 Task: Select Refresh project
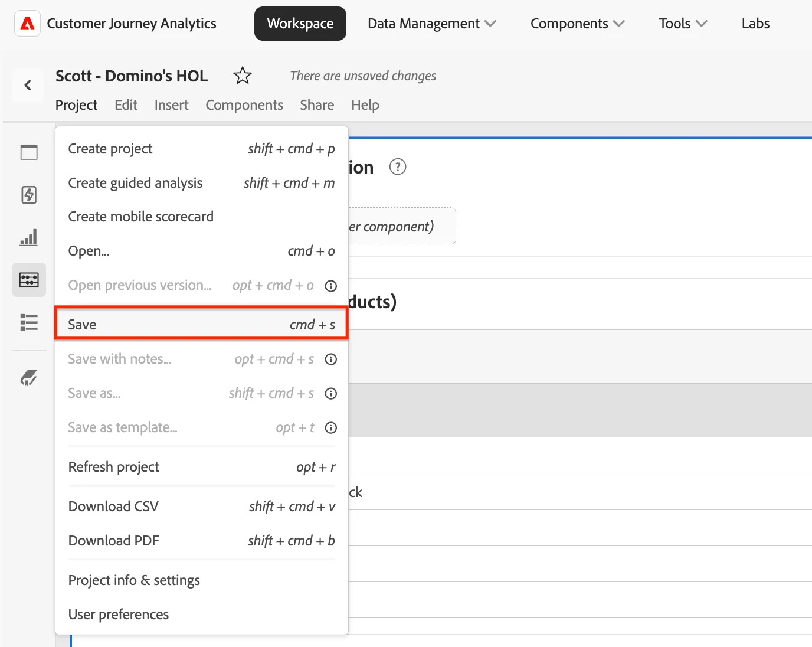202,467
